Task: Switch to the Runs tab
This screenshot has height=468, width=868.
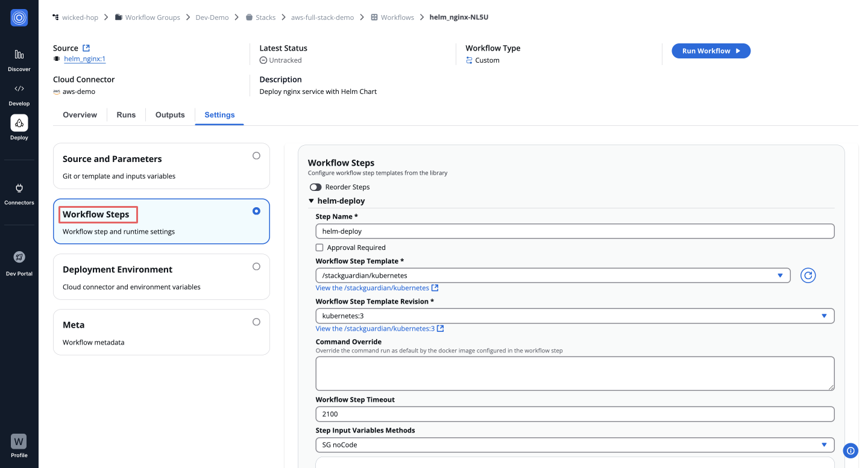Action: 126,114
